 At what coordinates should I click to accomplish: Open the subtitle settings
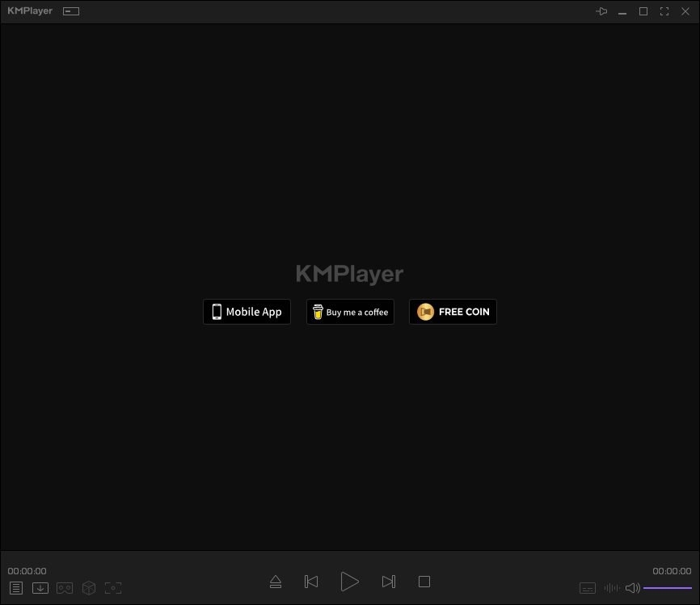(587, 588)
